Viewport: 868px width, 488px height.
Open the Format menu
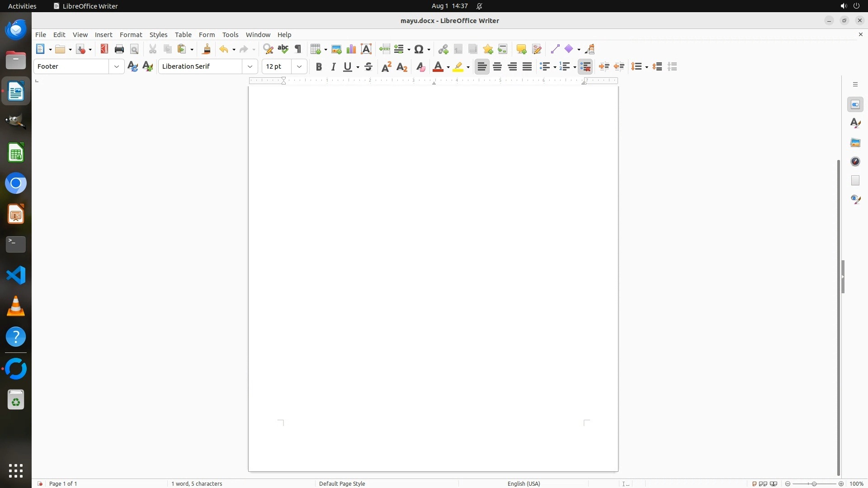131,35
